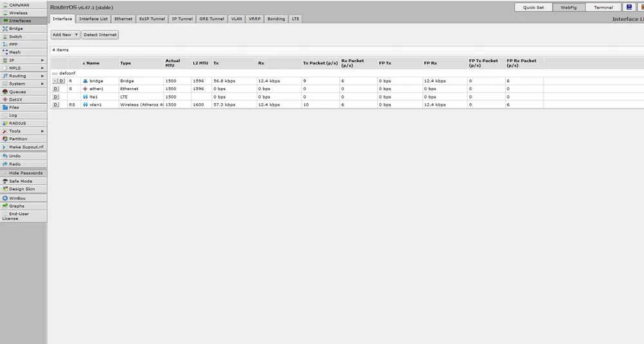The width and height of the screenshot is (644, 344).
Task: Click the bridge interface icon in table
Action: click(85, 81)
